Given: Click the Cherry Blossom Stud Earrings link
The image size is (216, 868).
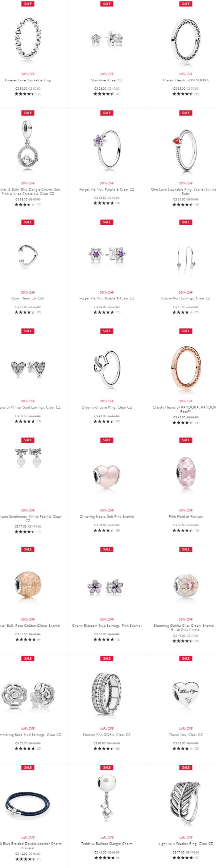Looking at the screenshot, I should [107, 625].
